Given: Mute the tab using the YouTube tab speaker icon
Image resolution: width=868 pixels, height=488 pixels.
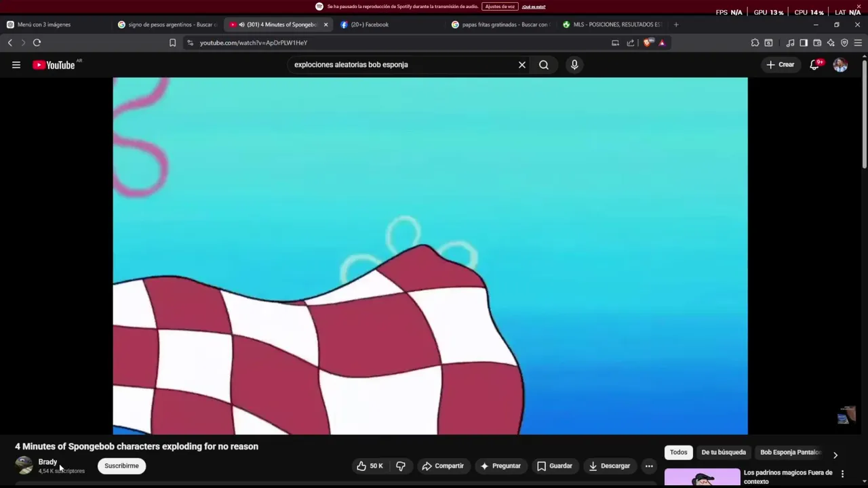Looking at the screenshot, I should (x=241, y=24).
